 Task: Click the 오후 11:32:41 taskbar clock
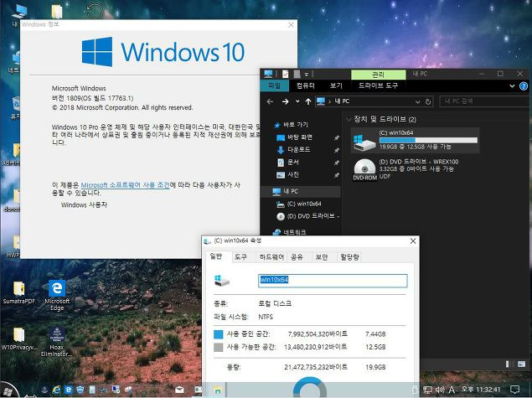coord(481,390)
